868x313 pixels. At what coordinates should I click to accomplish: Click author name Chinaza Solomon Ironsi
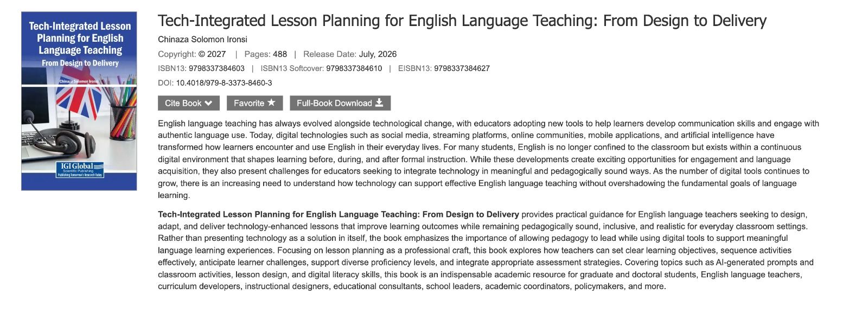[x=202, y=39]
